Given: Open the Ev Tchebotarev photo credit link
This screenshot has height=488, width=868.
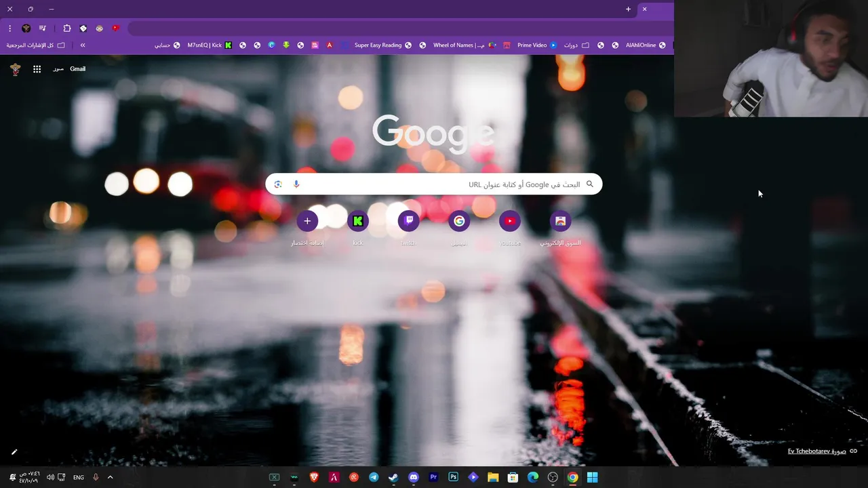Looking at the screenshot, I should click(816, 451).
